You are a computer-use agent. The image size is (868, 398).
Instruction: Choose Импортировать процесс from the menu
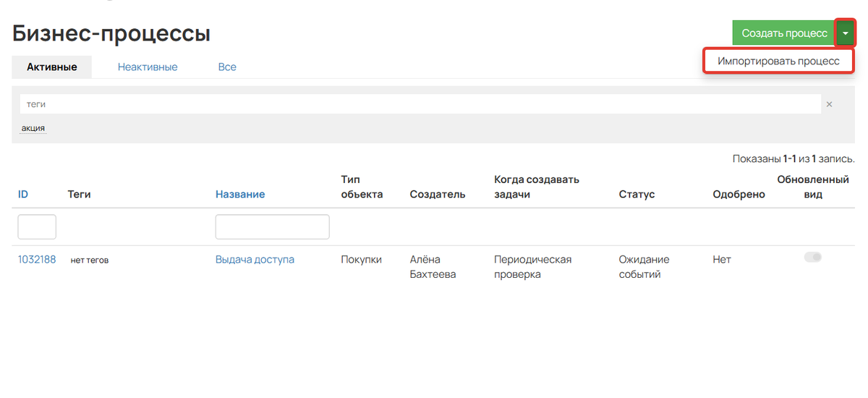[x=778, y=61]
